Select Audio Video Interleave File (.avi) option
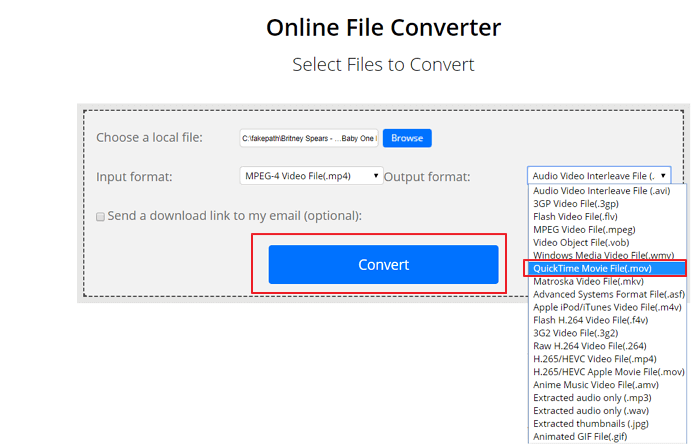Viewport: 700px width, 446px height. tap(607, 191)
